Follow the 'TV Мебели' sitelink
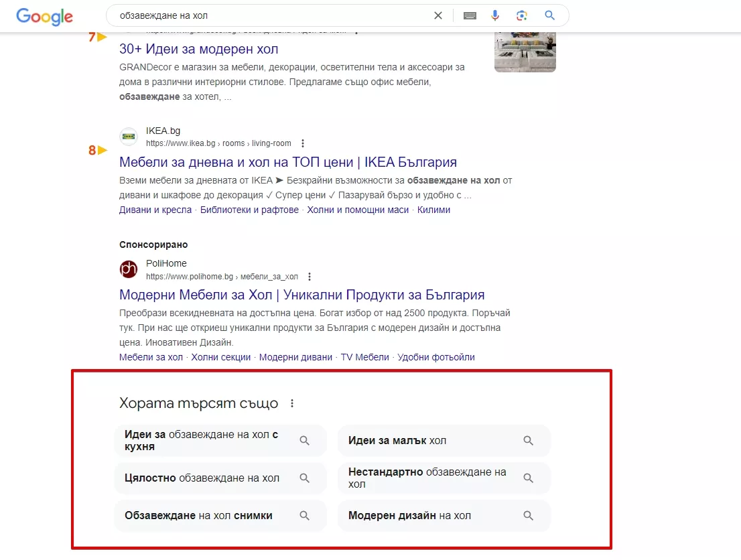 pos(365,357)
